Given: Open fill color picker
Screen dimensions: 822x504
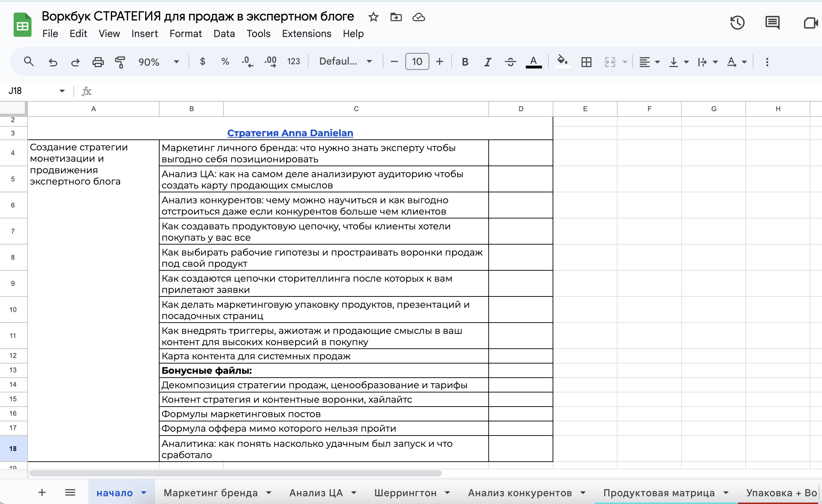Looking at the screenshot, I should (x=562, y=61).
